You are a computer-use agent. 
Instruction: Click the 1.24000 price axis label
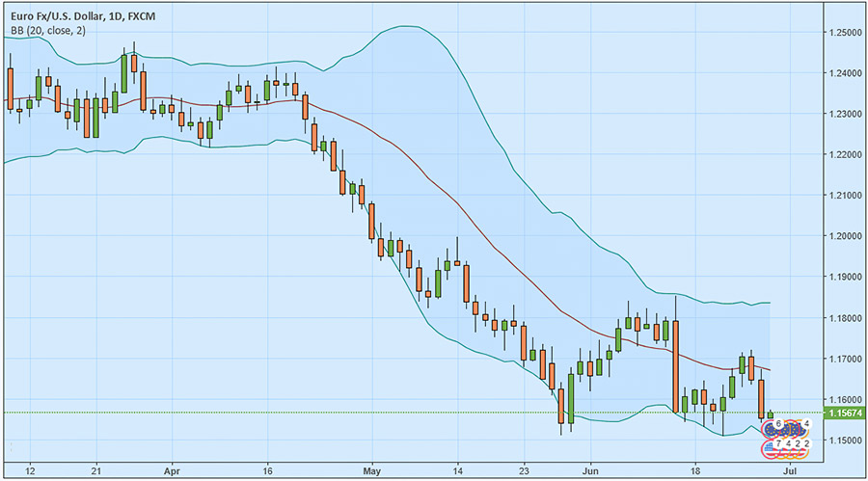click(845, 73)
